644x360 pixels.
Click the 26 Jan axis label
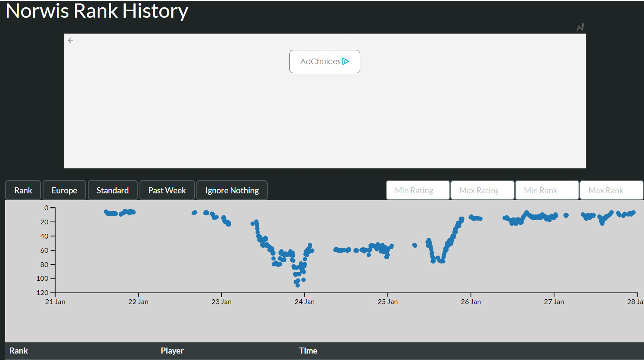point(471,302)
